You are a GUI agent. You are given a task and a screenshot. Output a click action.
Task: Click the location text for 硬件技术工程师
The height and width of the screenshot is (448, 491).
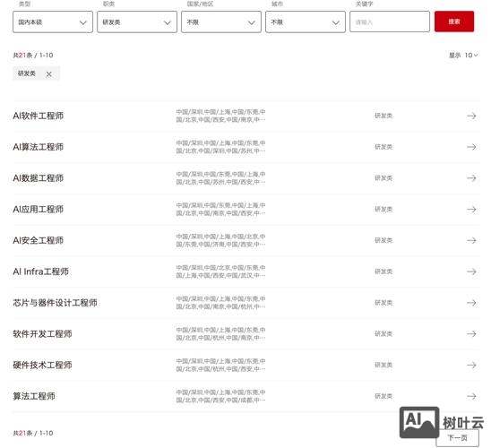click(220, 365)
